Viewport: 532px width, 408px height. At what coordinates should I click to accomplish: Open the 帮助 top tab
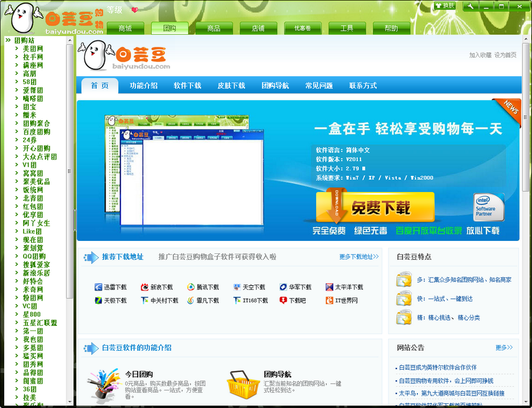click(x=391, y=28)
